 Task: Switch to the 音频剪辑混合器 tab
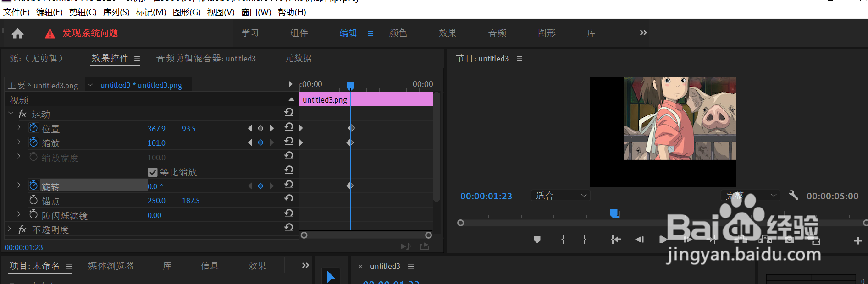click(206, 59)
